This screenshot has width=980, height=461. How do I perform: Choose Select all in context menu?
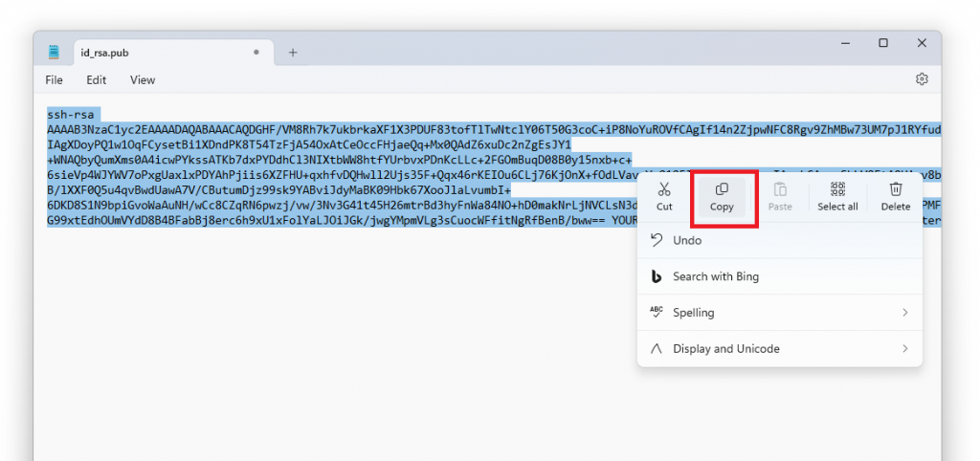pyautogui.click(x=837, y=196)
